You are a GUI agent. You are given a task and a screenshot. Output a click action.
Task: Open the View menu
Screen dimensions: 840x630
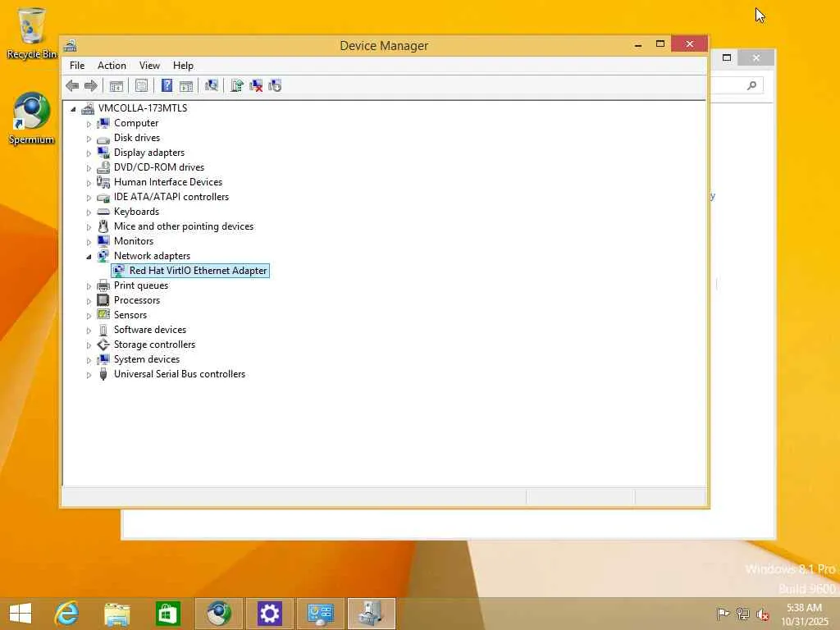149,66
